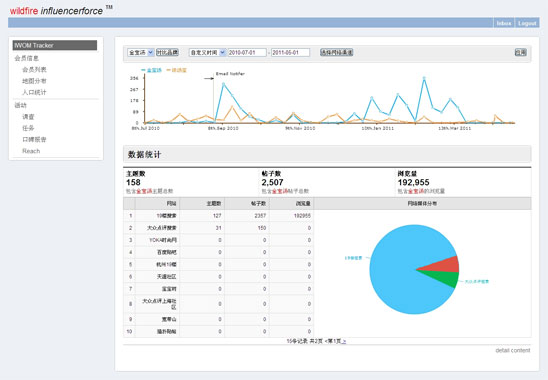Click the detail content link
Viewport: 548px width, 380px height.
[x=513, y=350]
